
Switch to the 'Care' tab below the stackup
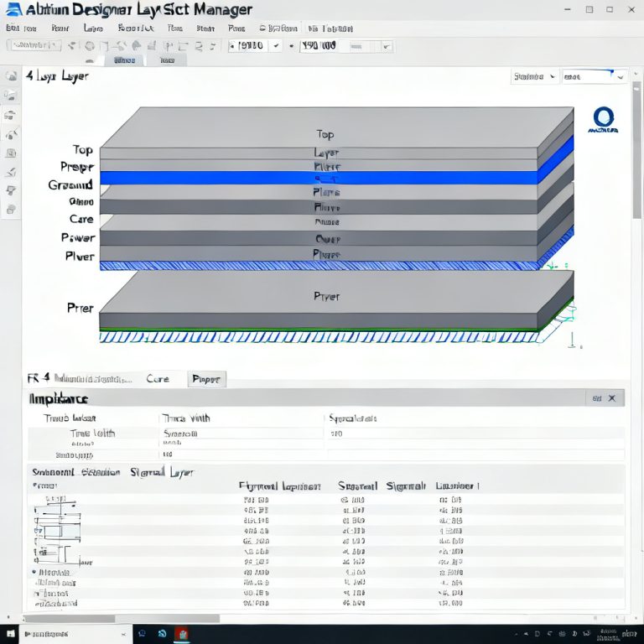point(158,379)
